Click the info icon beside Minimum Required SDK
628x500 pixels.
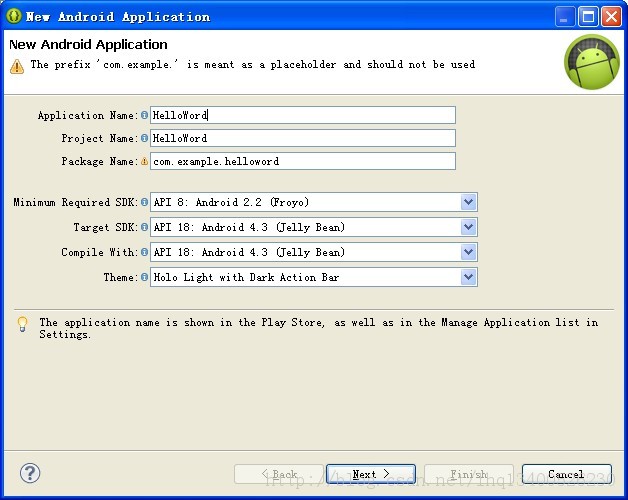pyautogui.click(x=144, y=202)
